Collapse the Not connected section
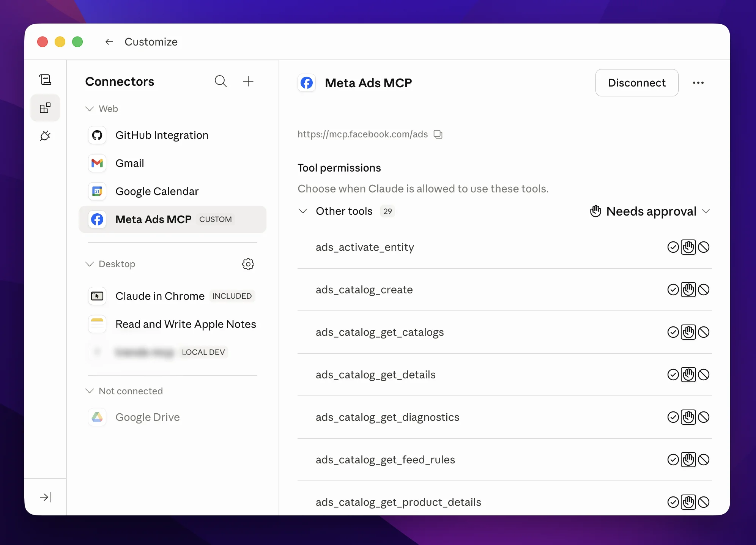The width and height of the screenshot is (756, 545). pos(90,391)
